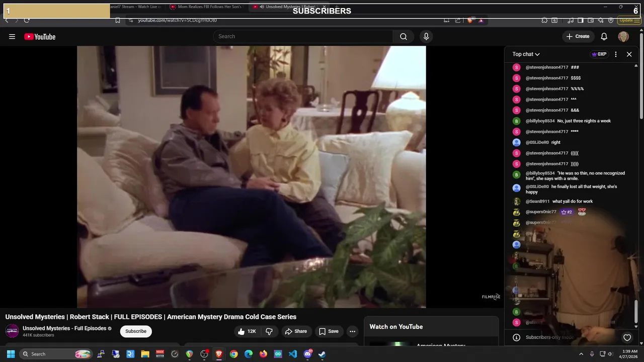Open YouTube notifications bell
Viewport: 644px width, 362px height.
[604, 36]
